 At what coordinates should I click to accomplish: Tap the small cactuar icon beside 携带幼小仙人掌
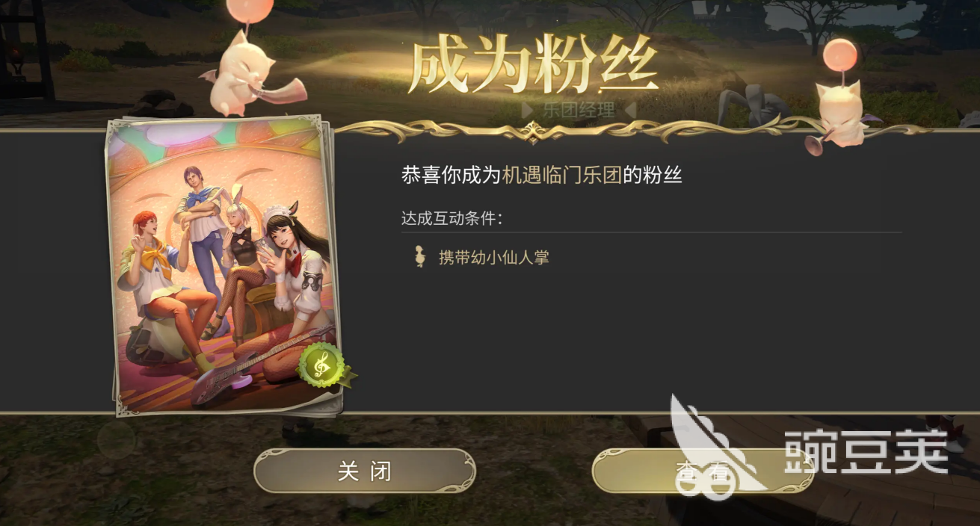(x=420, y=257)
